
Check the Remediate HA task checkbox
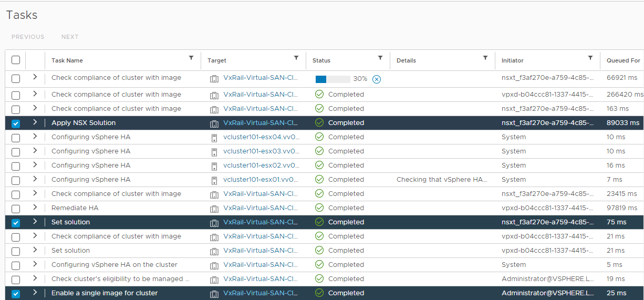click(x=16, y=209)
